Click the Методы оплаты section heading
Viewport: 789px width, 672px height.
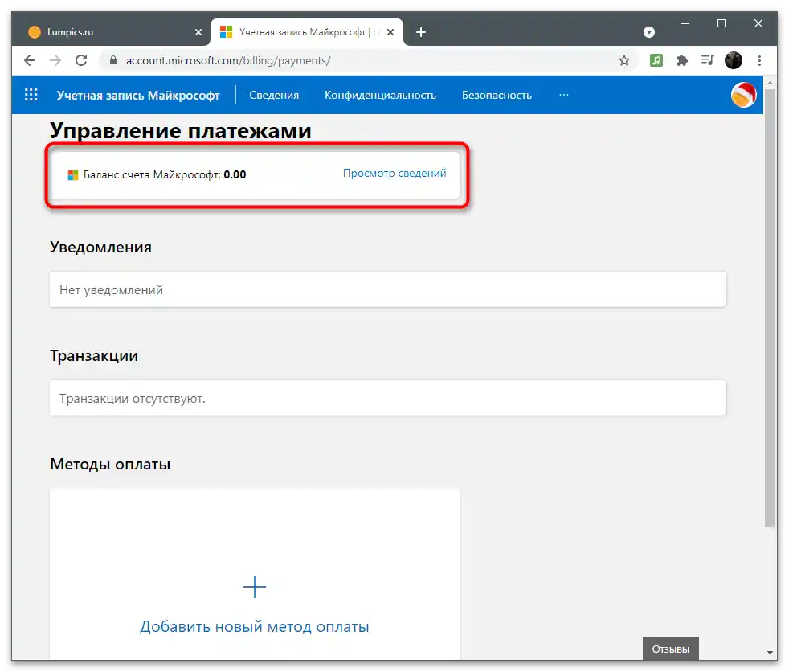coord(110,464)
